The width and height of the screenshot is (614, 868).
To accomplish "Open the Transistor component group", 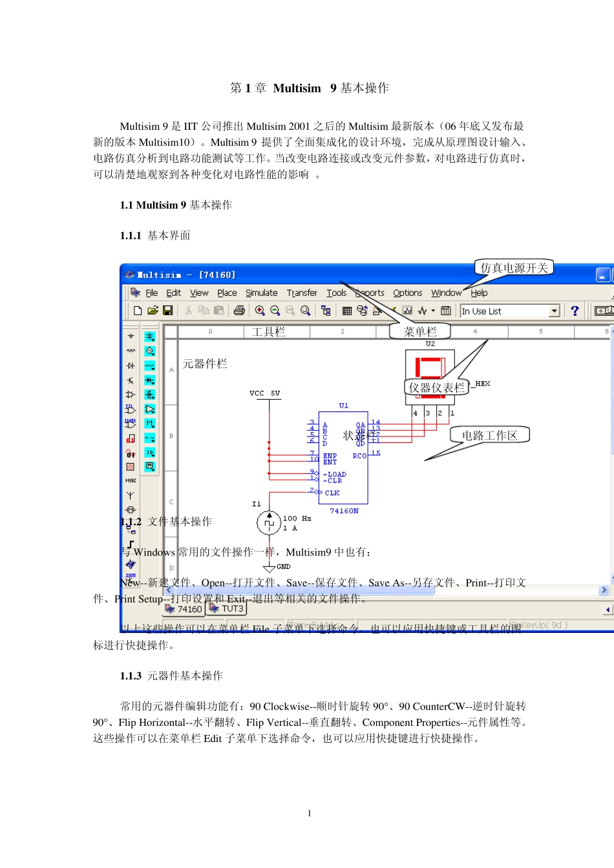I will [131, 380].
